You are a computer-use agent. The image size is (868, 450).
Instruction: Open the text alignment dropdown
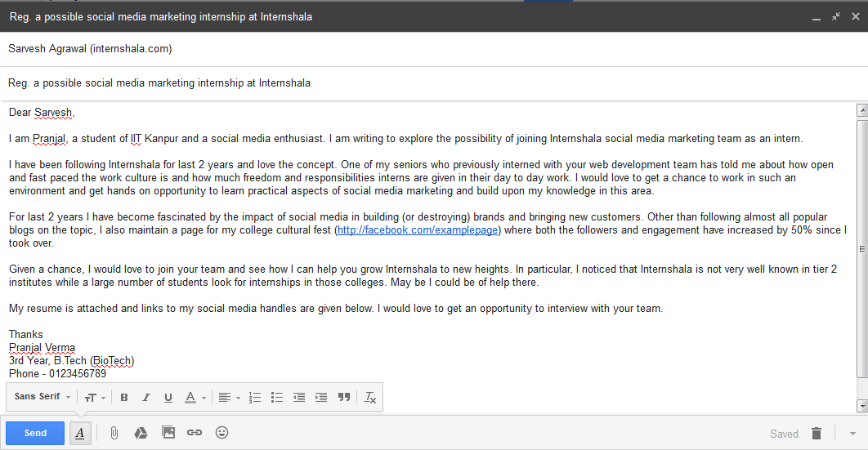point(229,397)
